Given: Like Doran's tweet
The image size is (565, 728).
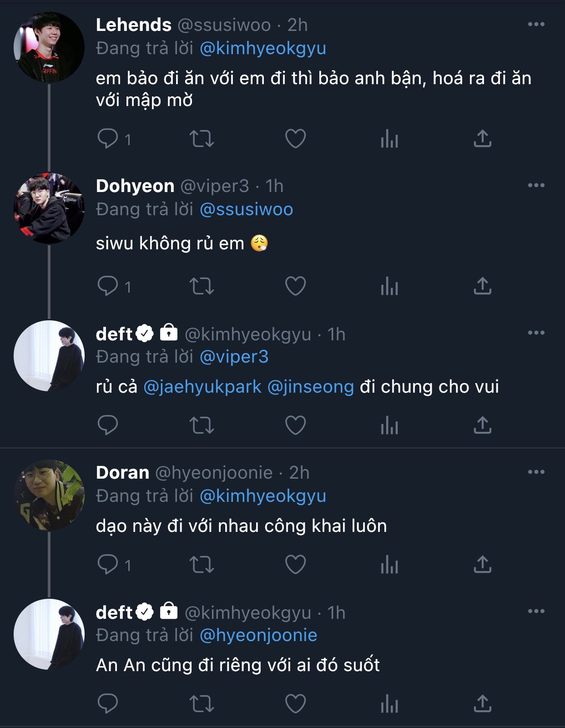Looking at the screenshot, I should click(x=295, y=565).
